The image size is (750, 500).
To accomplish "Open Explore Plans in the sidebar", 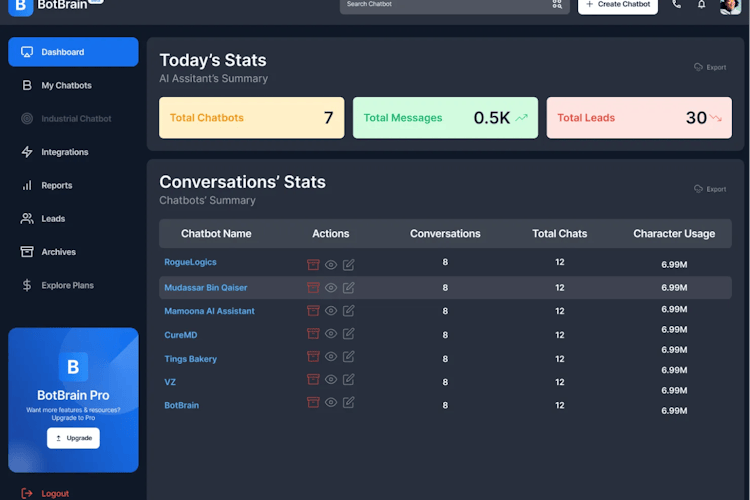I will (67, 285).
